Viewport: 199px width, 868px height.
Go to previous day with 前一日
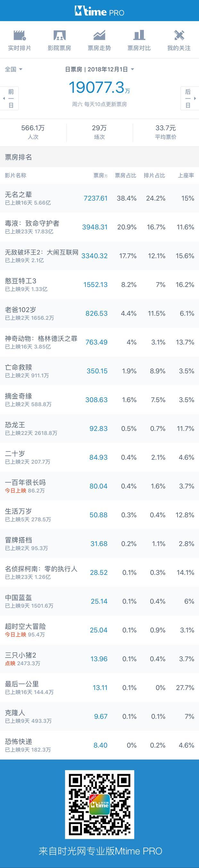click(x=9, y=98)
